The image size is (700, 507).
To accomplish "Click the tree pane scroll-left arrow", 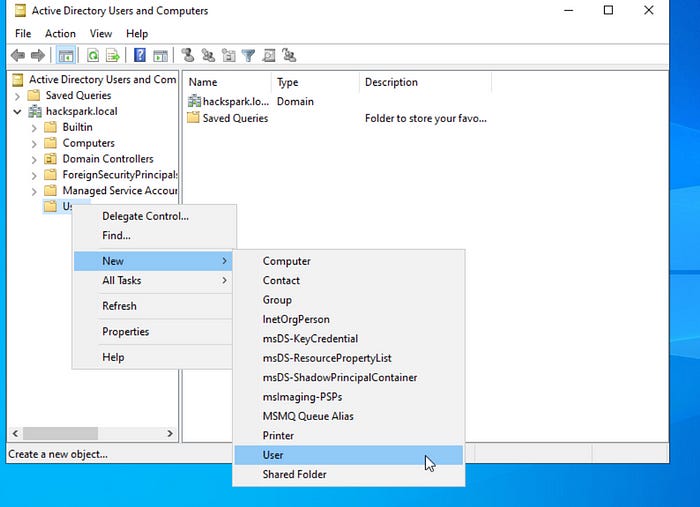I will (15, 433).
